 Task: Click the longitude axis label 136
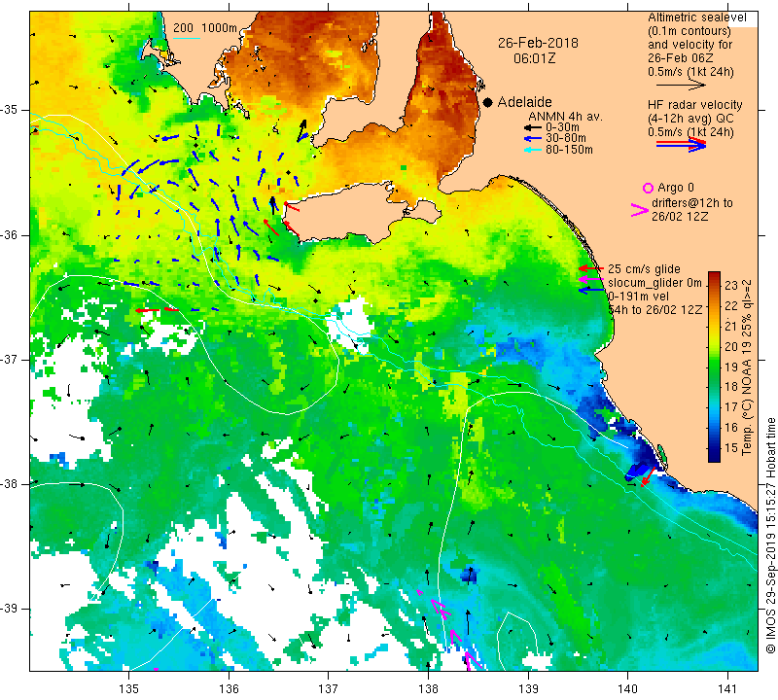(229, 688)
